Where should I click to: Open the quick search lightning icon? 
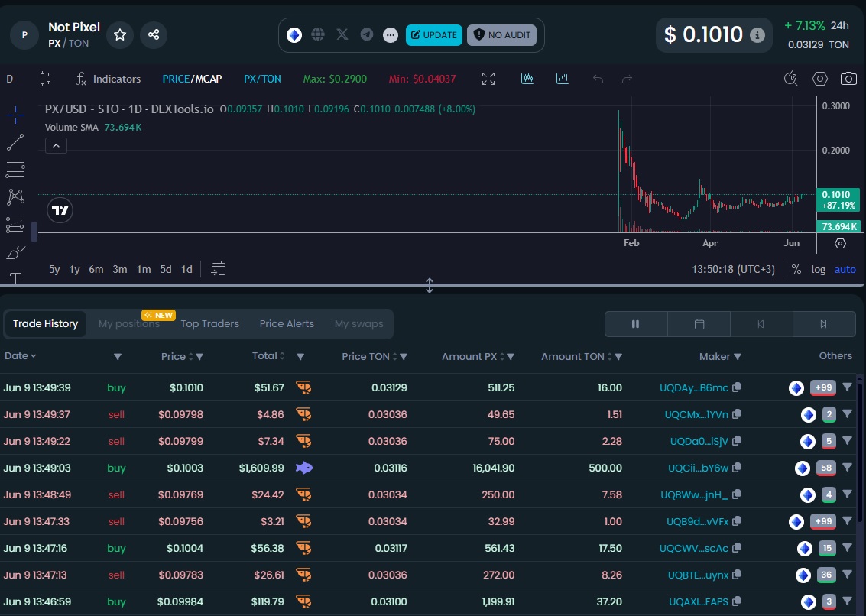click(791, 79)
